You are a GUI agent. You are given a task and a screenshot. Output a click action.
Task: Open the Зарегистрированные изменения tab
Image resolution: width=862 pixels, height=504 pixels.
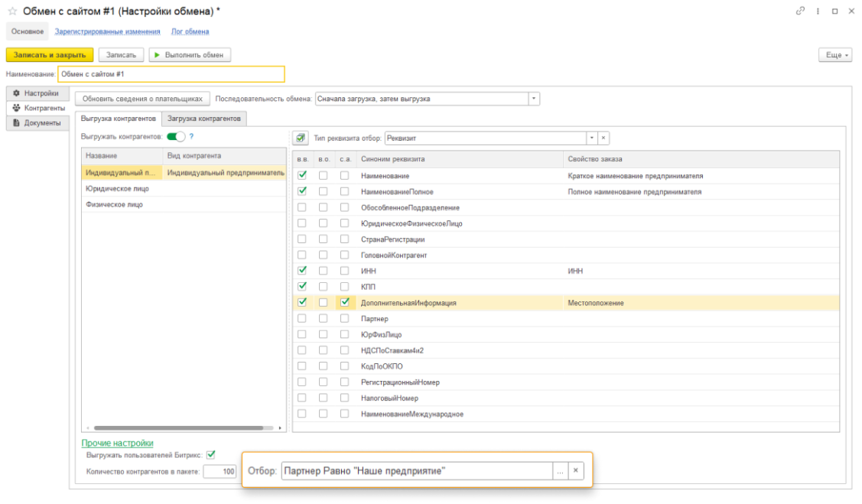pyautogui.click(x=108, y=32)
